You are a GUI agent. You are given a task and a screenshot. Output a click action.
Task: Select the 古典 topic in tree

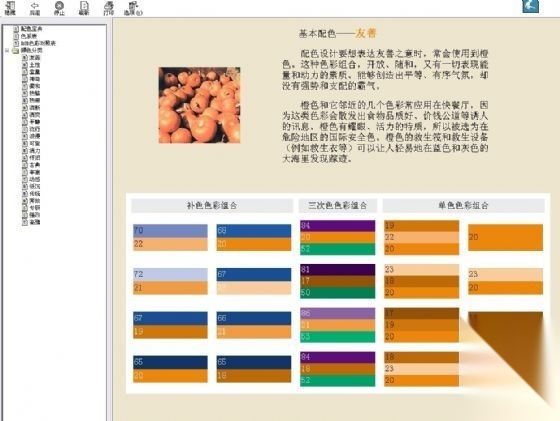pos(35,165)
